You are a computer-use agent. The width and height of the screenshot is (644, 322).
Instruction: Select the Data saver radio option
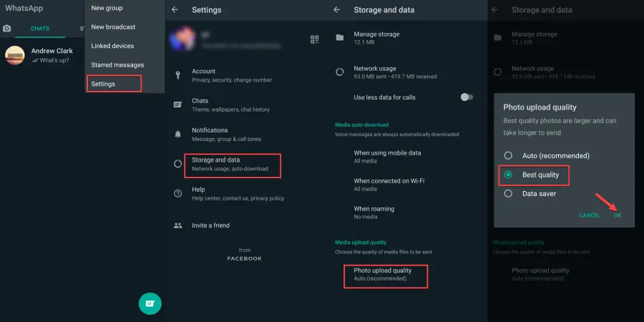pos(508,193)
